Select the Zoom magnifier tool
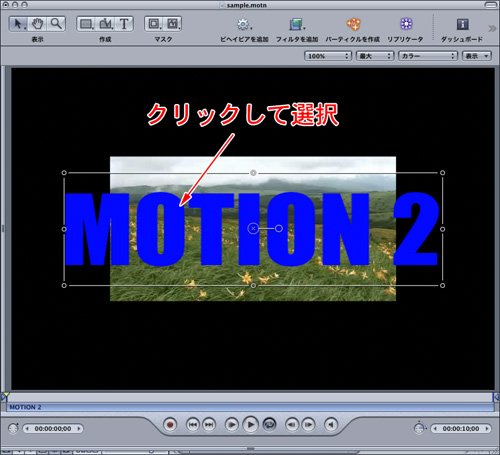 click(x=56, y=24)
